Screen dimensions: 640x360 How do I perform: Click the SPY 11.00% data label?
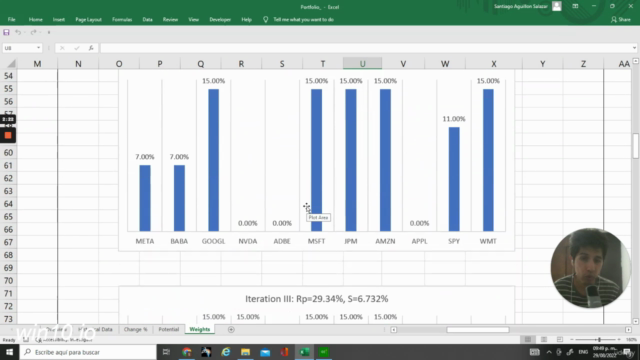(x=454, y=119)
